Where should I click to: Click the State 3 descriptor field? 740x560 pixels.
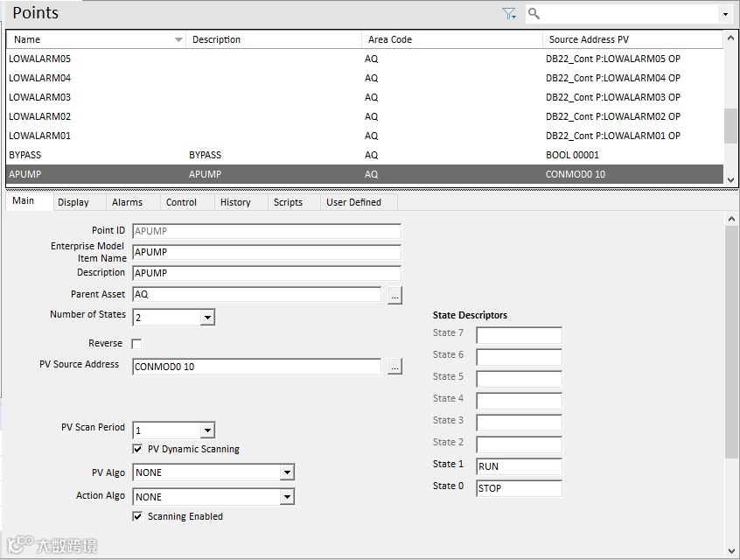point(519,423)
